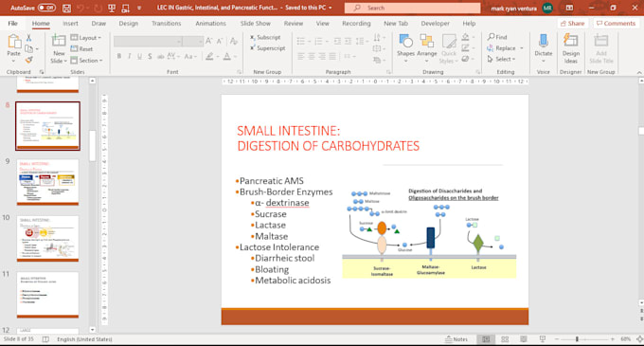The image size is (644, 346).
Task: Expand the Section dropdown
Action: tap(87, 61)
